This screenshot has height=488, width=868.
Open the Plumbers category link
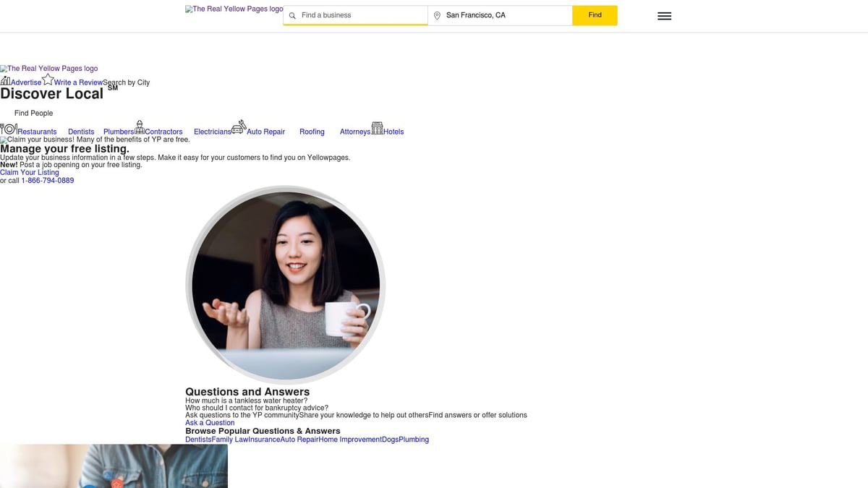pyautogui.click(x=119, y=132)
